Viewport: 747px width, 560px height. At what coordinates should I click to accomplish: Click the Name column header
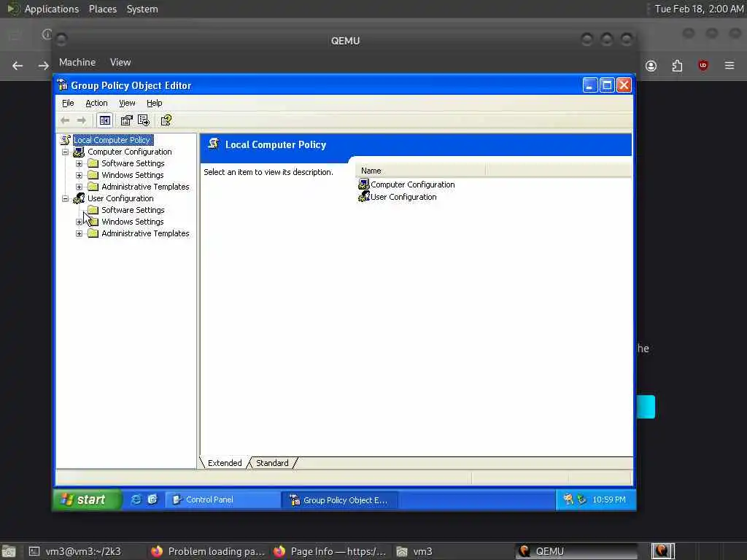tap(420, 171)
